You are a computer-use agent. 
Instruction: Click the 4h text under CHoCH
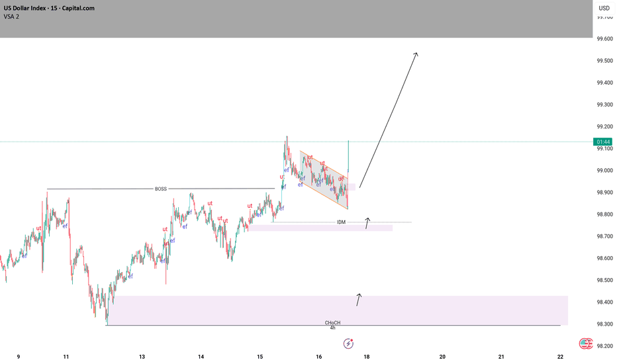coord(332,328)
